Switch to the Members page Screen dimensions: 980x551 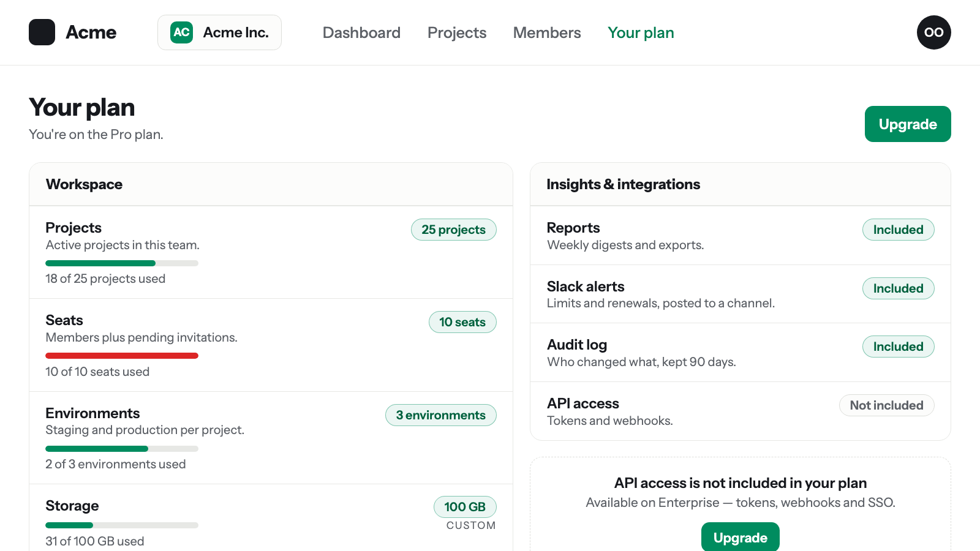click(547, 32)
